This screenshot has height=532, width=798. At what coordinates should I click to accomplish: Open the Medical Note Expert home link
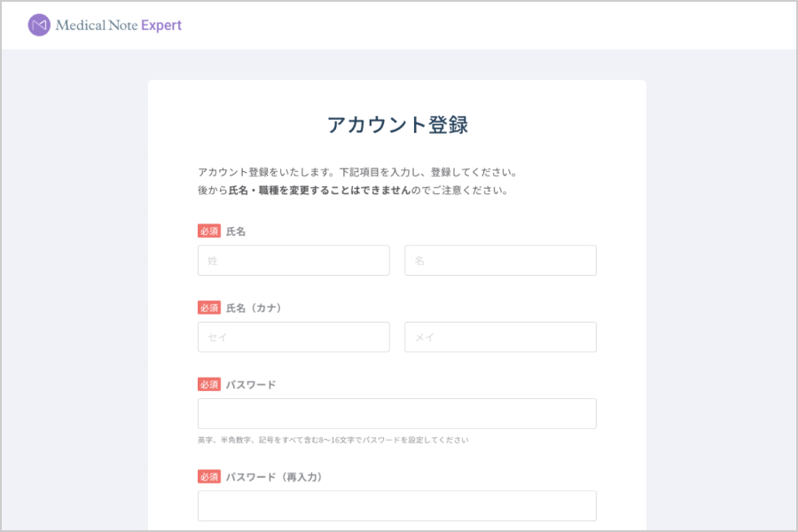click(x=105, y=25)
